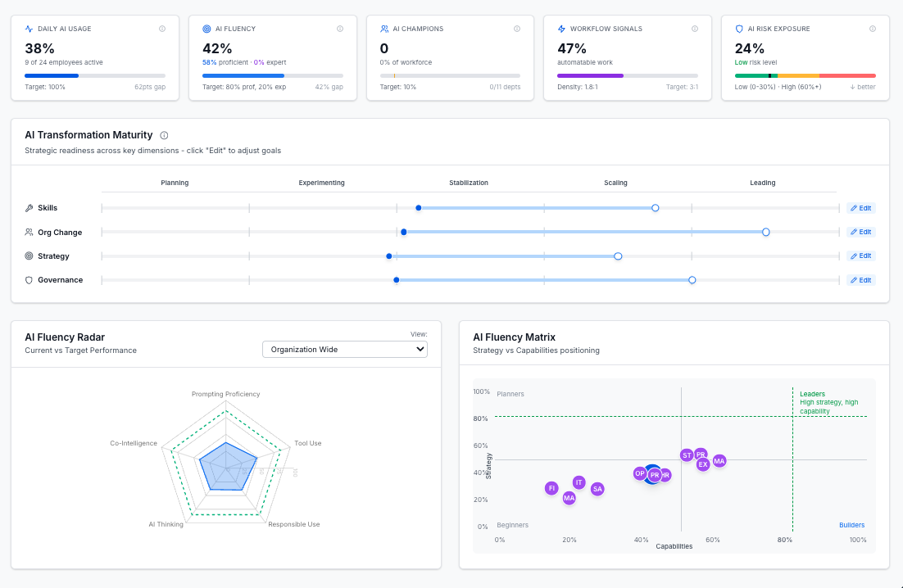Select the SA bubble in Fluency Matrix
This screenshot has width=903, height=588.
pos(597,489)
